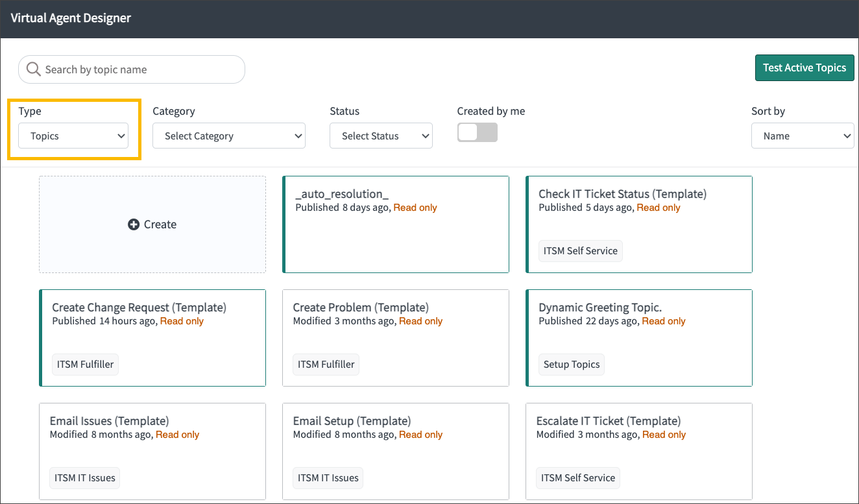Click the ITSM Self Service tag on Check IT Ticket Status

pos(580,250)
